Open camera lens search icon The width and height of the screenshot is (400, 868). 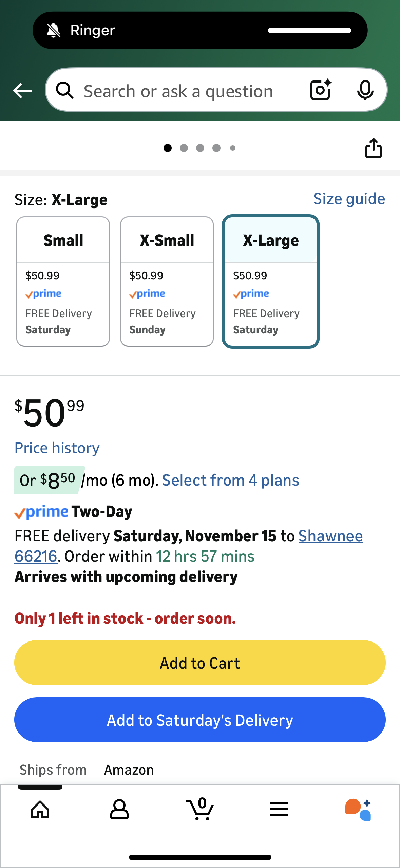click(x=321, y=90)
